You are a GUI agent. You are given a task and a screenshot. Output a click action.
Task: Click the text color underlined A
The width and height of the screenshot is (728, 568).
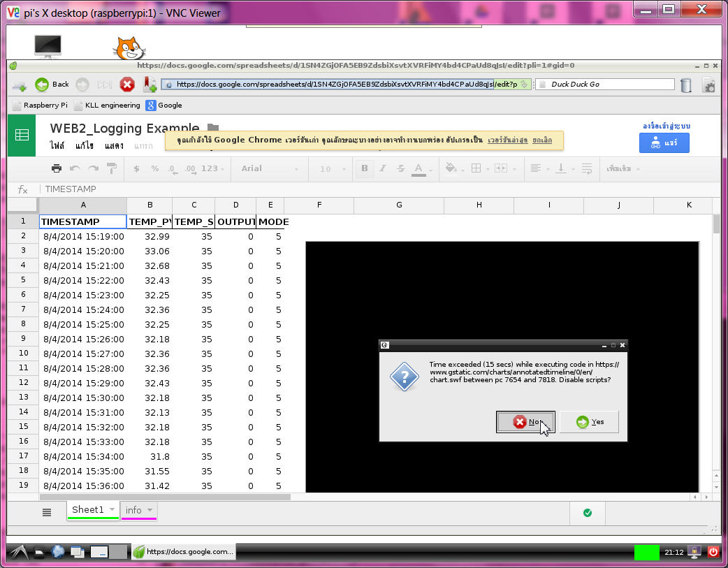[x=418, y=168]
